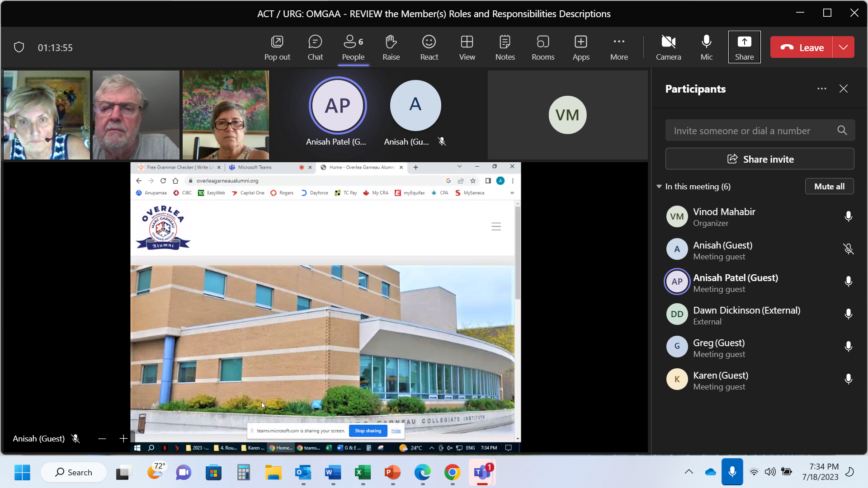This screenshot has height=488, width=868.
Task: Show hidden system tray icons chevron
Action: [x=689, y=472]
